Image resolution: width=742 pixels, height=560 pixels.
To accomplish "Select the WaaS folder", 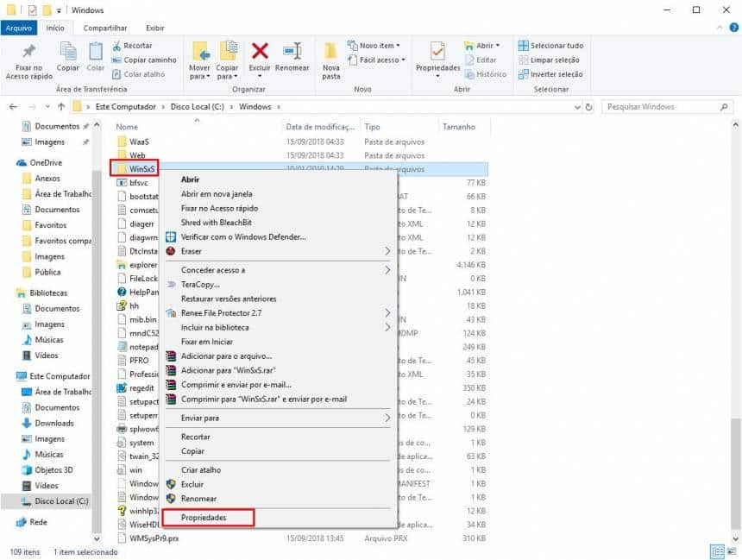I will [x=133, y=142].
